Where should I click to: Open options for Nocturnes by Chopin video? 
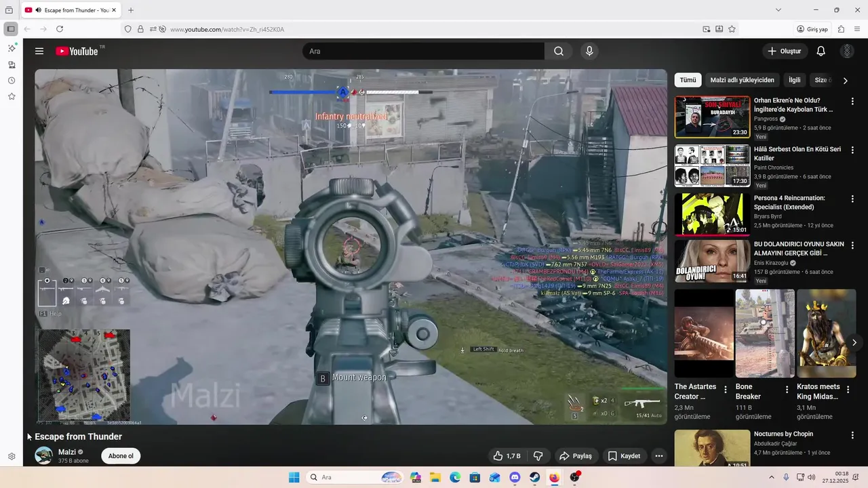click(852, 435)
